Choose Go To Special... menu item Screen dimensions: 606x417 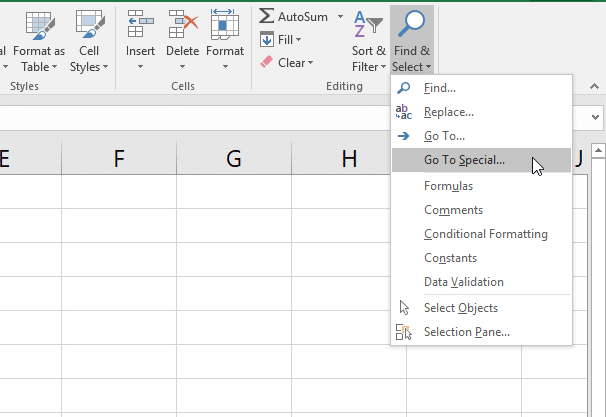482,160
